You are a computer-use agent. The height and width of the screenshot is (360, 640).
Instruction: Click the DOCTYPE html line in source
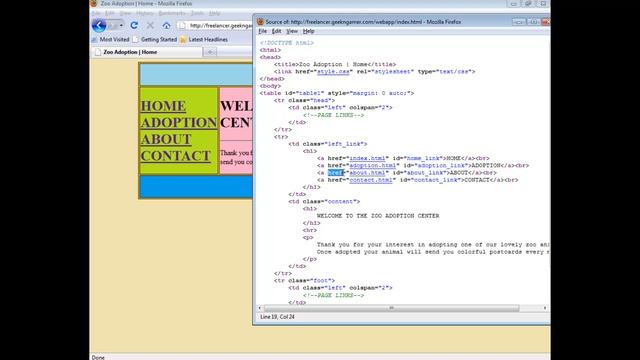[287, 43]
